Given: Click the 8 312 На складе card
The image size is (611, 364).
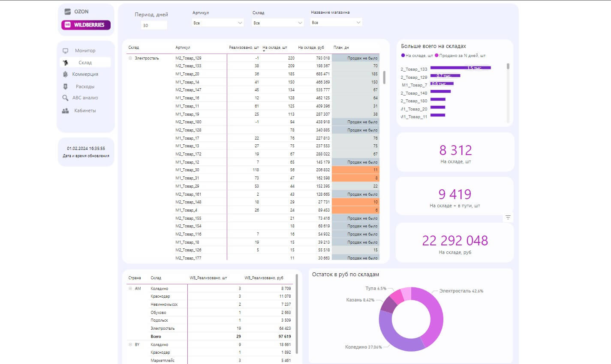Looking at the screenshot, I should [x=455, y=152].
